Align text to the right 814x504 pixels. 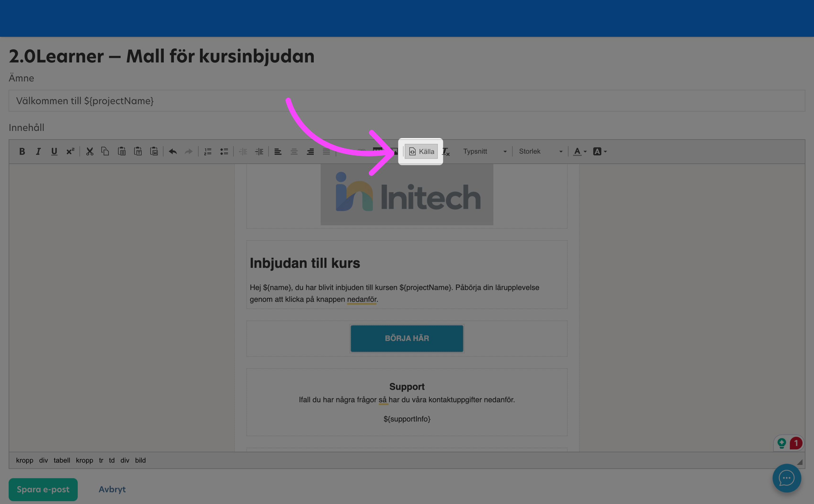point(310,151)
